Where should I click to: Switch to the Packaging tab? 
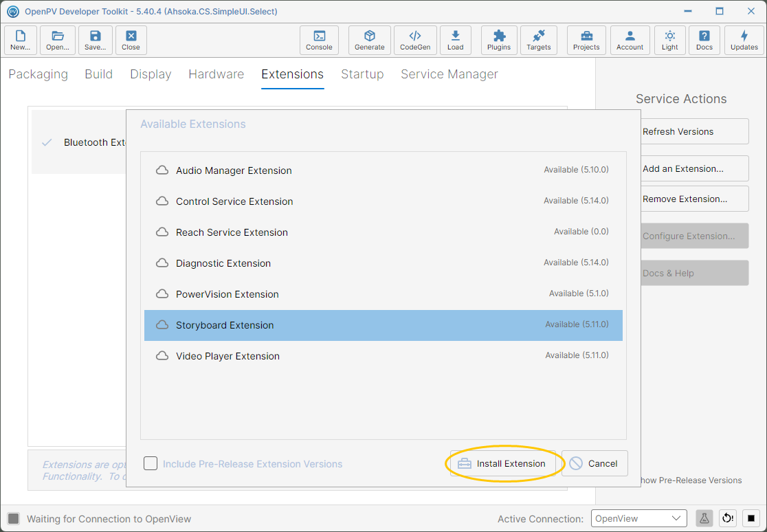point(38,74)
